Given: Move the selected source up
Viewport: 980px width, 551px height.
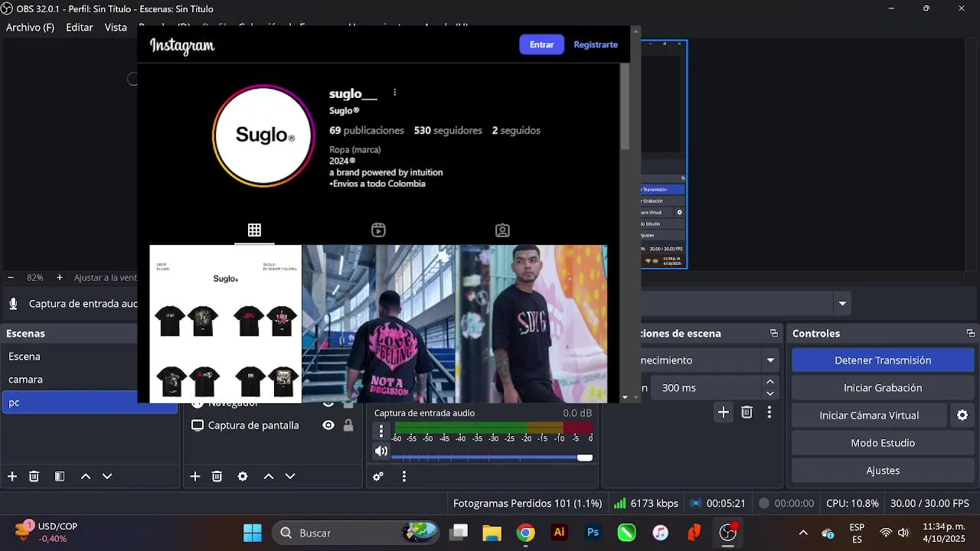Looking at the screenshot, I should (269, 476).
